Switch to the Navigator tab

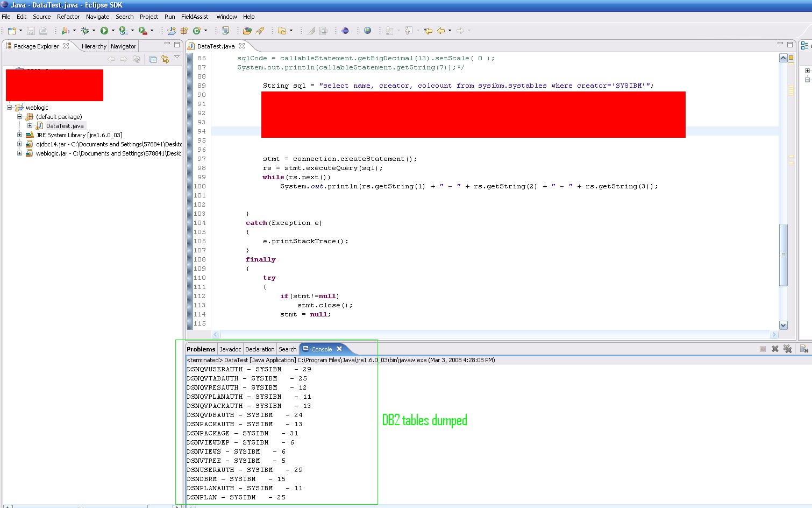123,46
